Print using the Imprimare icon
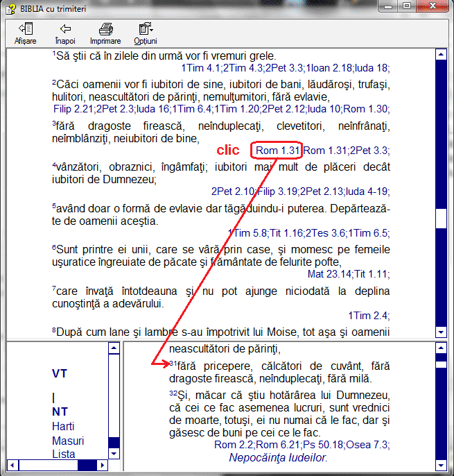Viewport: 454px width, 476px height. pyautogui.click(x=105, y=33)
